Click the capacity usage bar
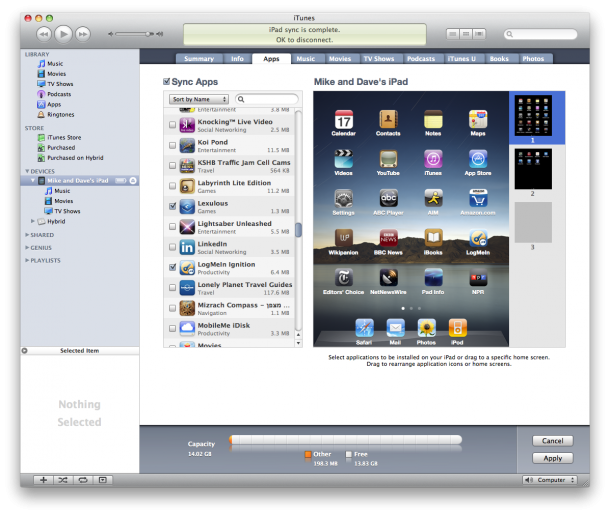 point(345,440)
